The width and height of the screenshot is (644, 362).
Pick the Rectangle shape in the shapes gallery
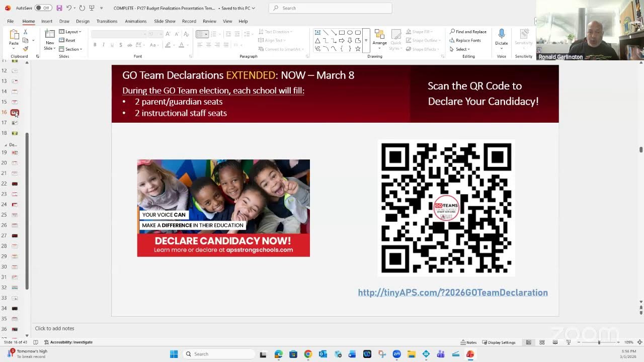click(x=342, y=33)
